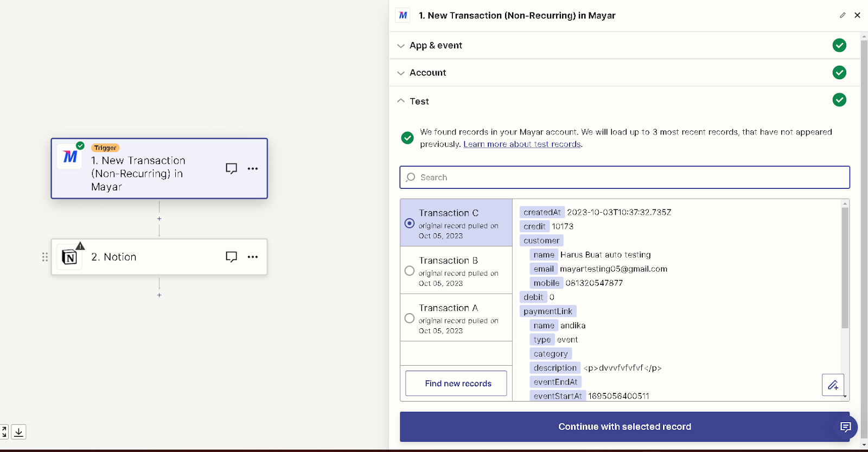Click the record data vertical scrollbar
Image resolution: width=868 pixels, height=452 pixels.
tap(845, 268)
